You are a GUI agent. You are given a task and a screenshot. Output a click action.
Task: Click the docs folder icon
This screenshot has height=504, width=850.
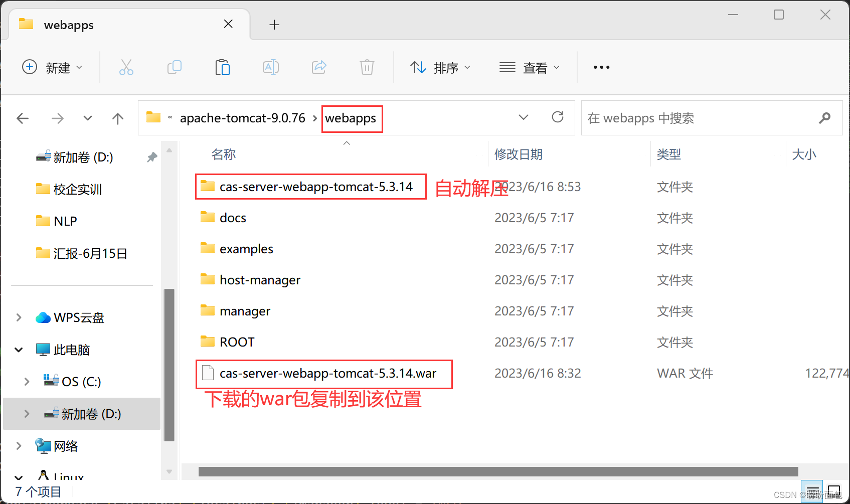(208, 217)
